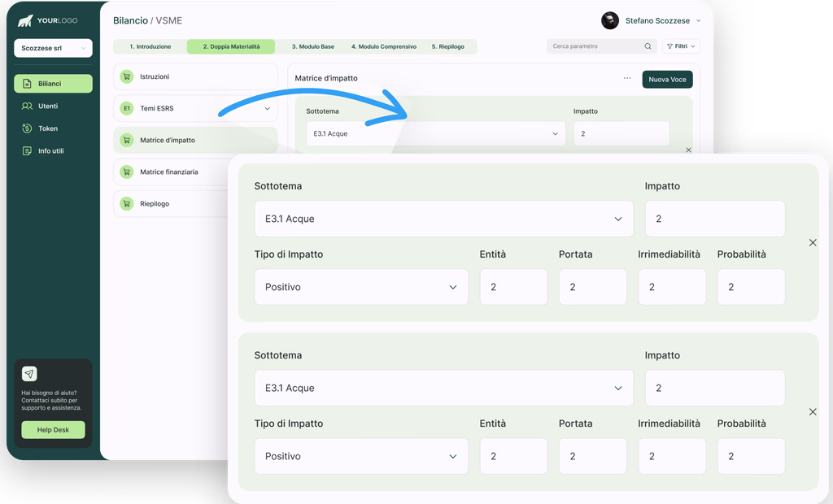Click the Utenti users icon

pyautogui.click(x=27, y=106)
